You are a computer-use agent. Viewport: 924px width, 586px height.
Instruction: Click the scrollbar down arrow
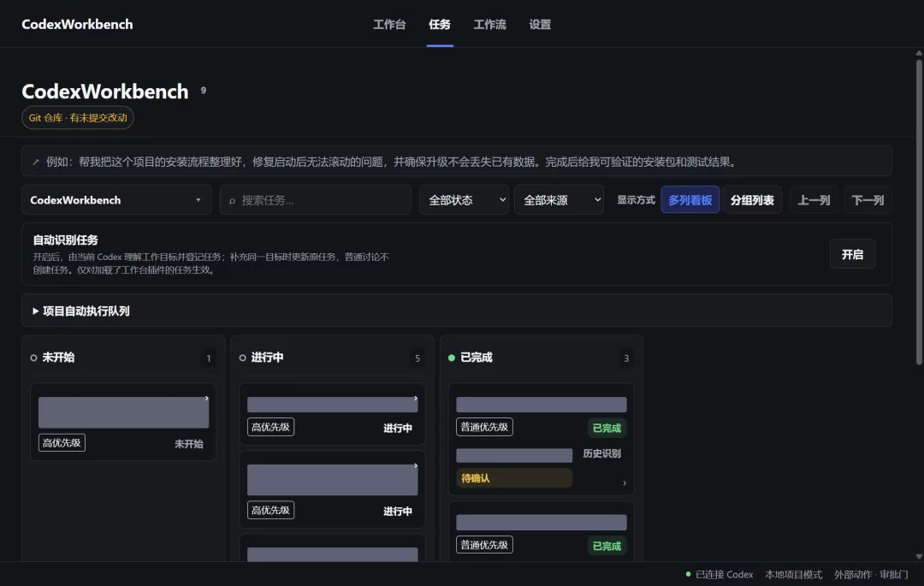(919, 557)
